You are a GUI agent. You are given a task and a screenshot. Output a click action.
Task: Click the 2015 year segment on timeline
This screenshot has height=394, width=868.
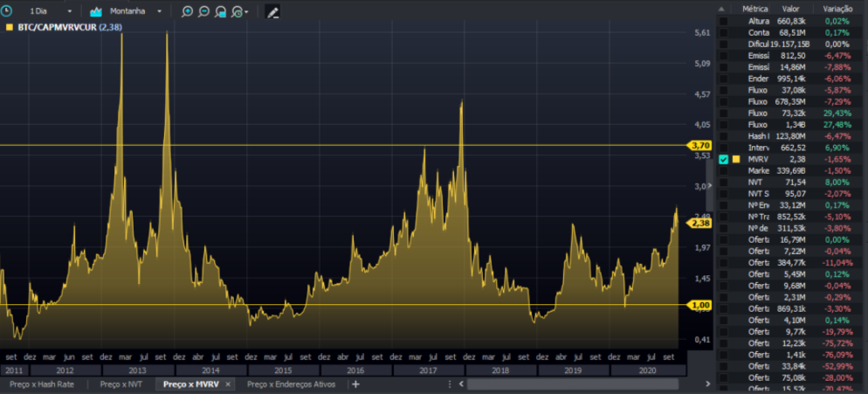coord(284,370)
